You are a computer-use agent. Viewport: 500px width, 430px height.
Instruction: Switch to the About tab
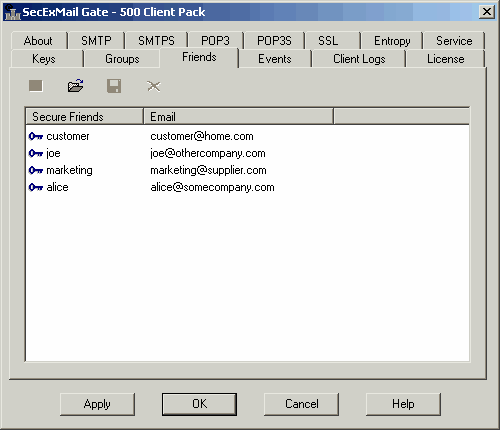(x=38, y=41)
